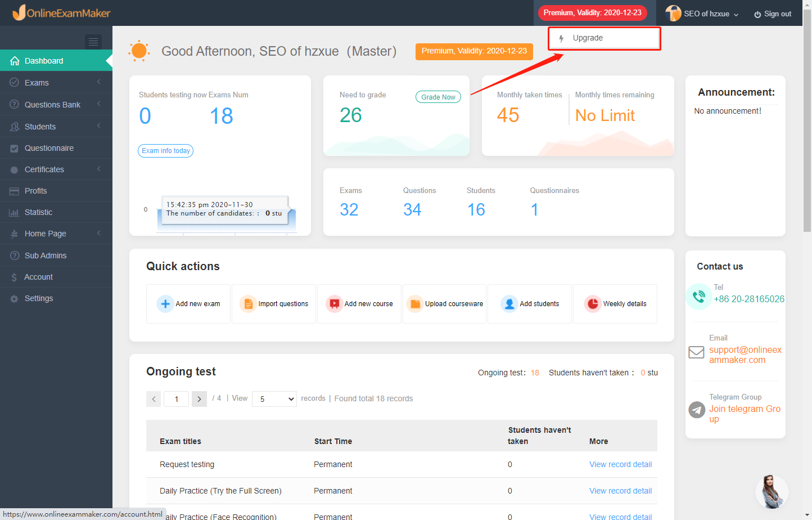The height and width of the screenshot is (520, 812).
Task: Click the telephone contact icon
Action: (699, 297)
